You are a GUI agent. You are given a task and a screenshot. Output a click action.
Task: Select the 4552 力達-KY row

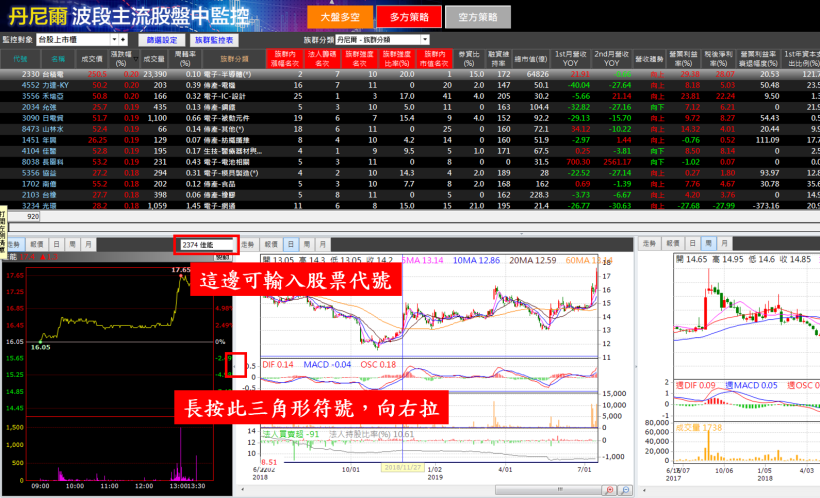[x=410, y=85]
